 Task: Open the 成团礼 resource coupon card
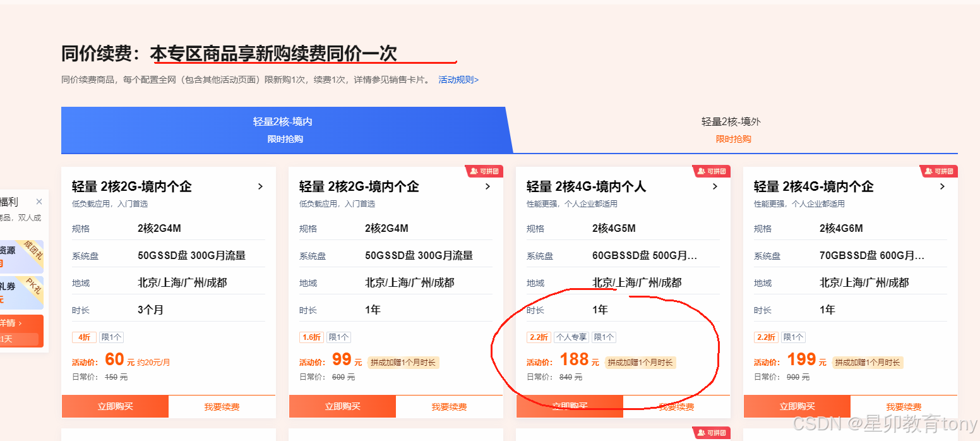(x=21, y=257)
